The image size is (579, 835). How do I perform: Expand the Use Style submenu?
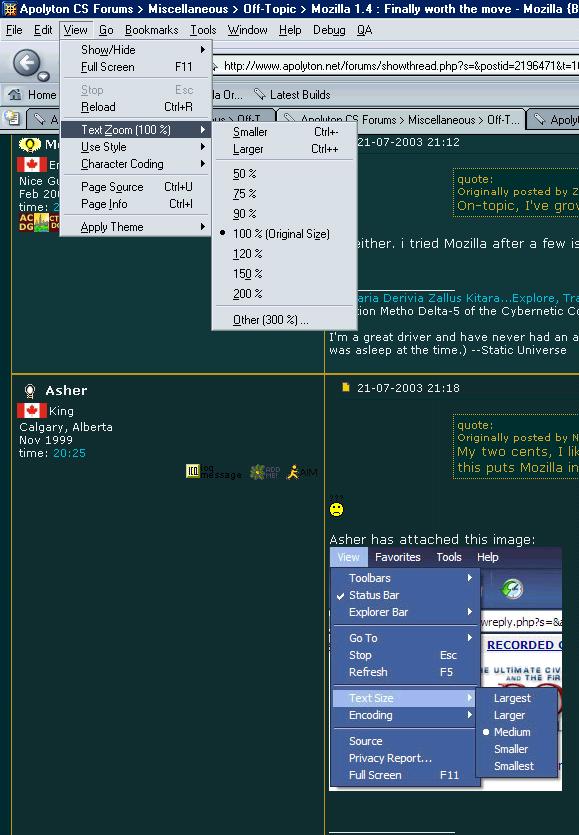click(136, 146)
